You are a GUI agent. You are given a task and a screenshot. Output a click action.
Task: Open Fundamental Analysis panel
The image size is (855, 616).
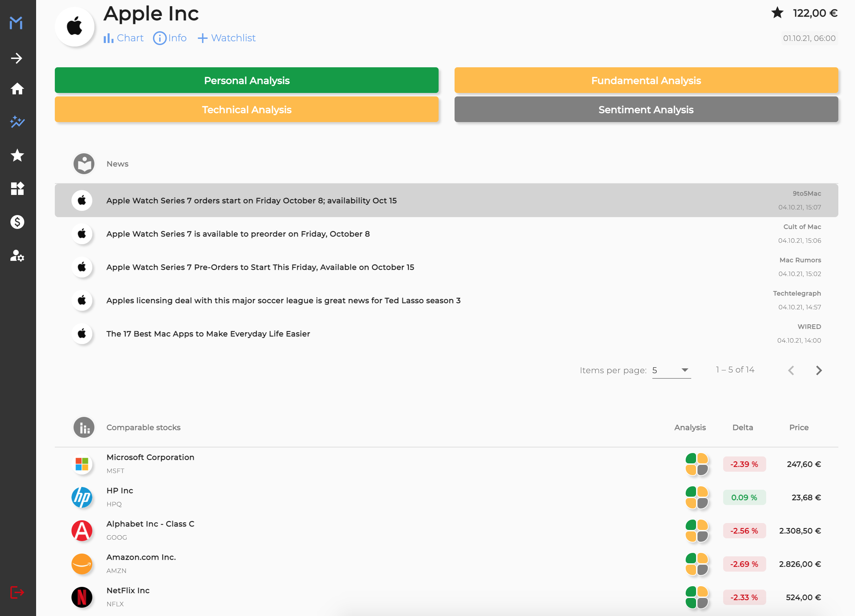click(x=646, y=80)
